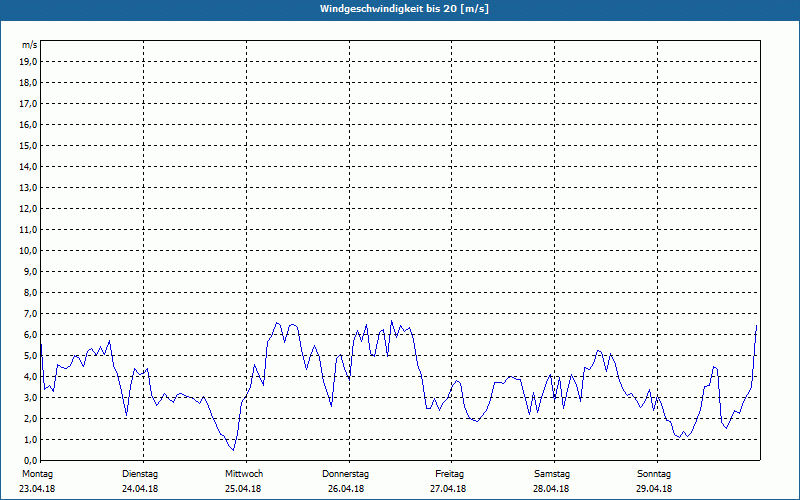Click the Montag day label
Image resolution: width=800 pixels, height=500 pixels.
click(x=37, y=474)
